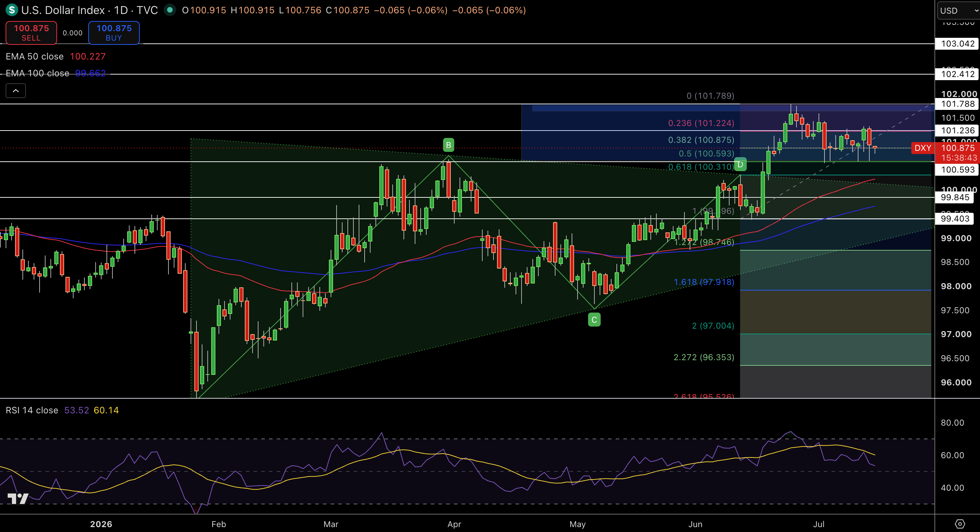
Task: Click the dollar symbol logo icon
Action: point(12,10)
